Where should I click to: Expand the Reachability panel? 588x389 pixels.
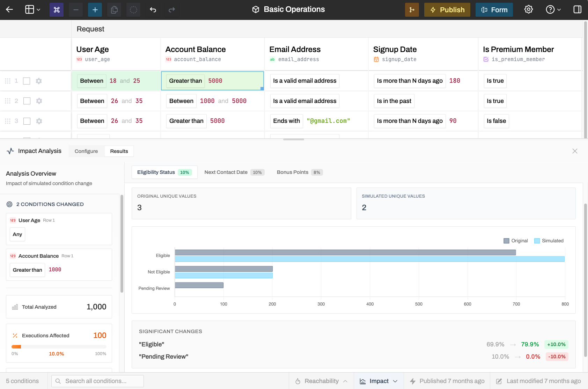click(321, 381)
